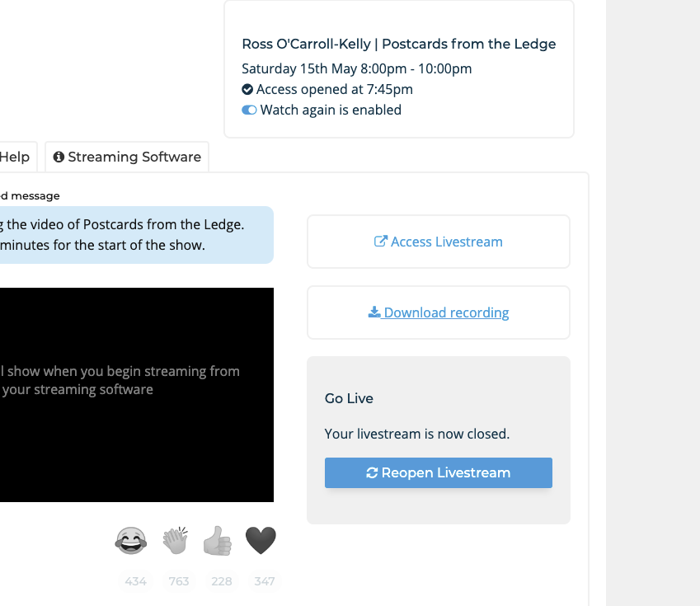Screen dimensions: 700x606
Task: Reopen the livestream with the blue button
Action: coord(439,472)
